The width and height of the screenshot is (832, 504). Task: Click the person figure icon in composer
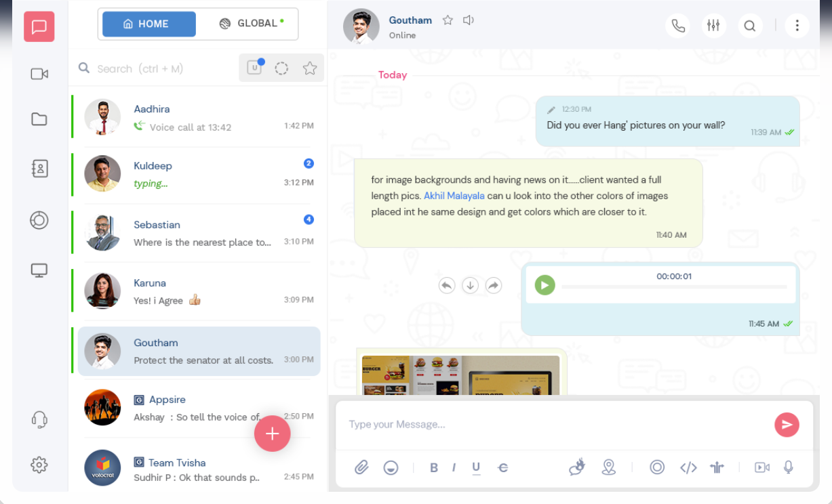tap(717, 467)
